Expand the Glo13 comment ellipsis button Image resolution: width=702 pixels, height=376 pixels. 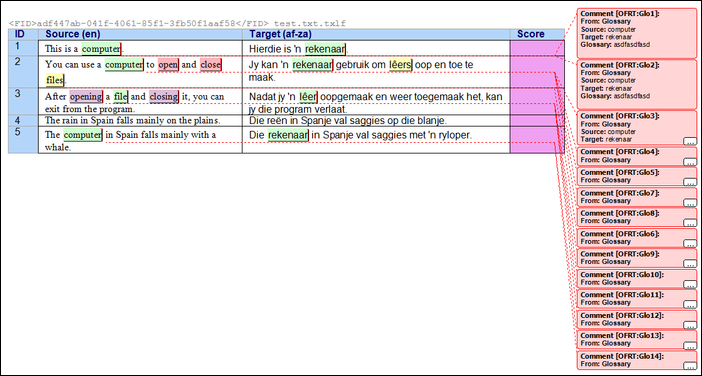[690, 345]
